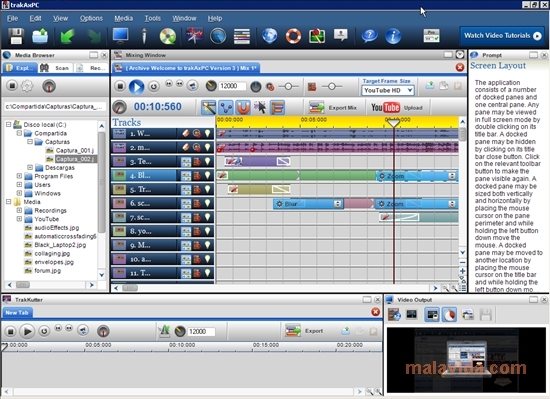Expand the Program Files folder
Image resolution: width=550 pixels, height=399 pixels.
[x=19, y=176]
